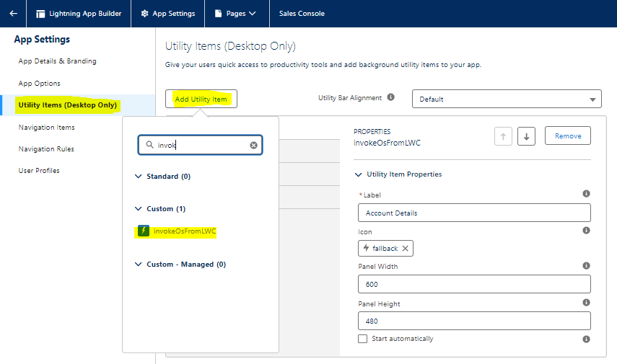Click the Label info icon
This screenshot has height=364, width=617.
click(x=586, y=193)
